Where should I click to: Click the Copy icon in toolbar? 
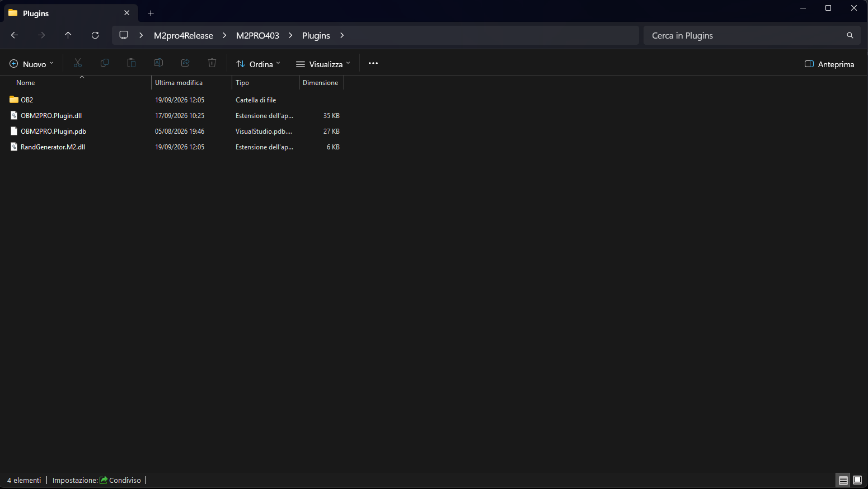click(105, 63)
